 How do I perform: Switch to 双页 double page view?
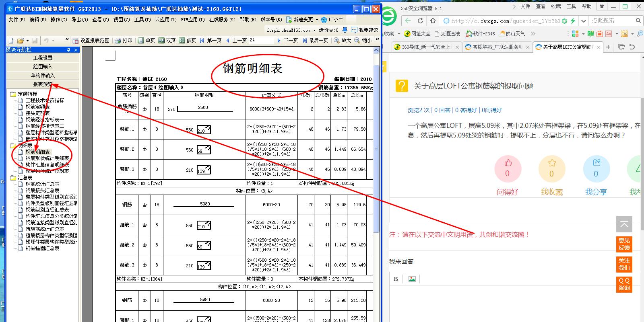[x=167, y=40]
